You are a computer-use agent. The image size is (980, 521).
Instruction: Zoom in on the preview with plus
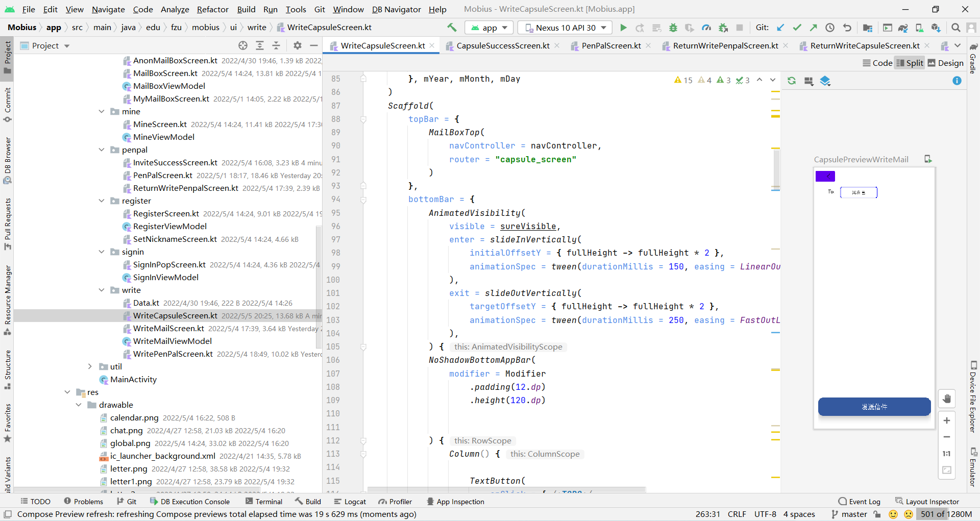947,420
